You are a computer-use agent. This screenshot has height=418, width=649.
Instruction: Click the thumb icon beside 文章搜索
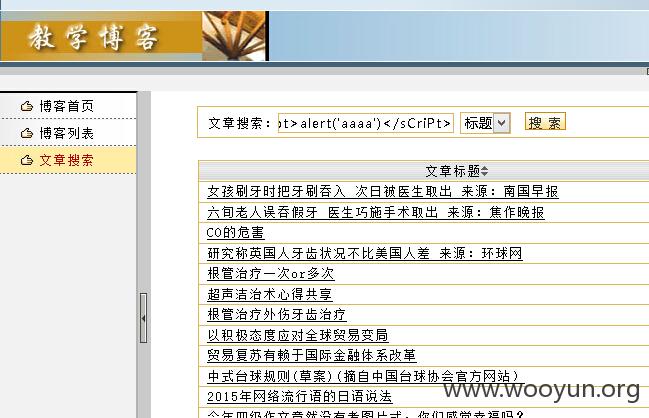pyautogui.click(x=27, y=160)
